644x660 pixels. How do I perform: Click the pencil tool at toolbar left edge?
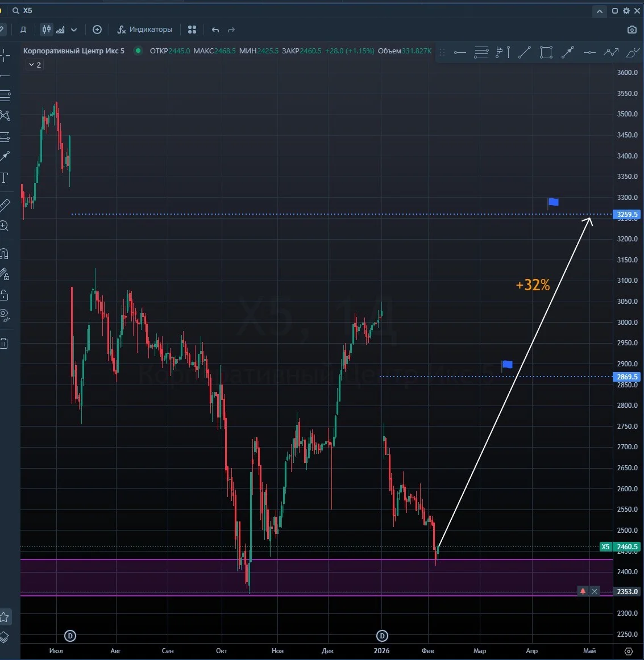(2, 30)
